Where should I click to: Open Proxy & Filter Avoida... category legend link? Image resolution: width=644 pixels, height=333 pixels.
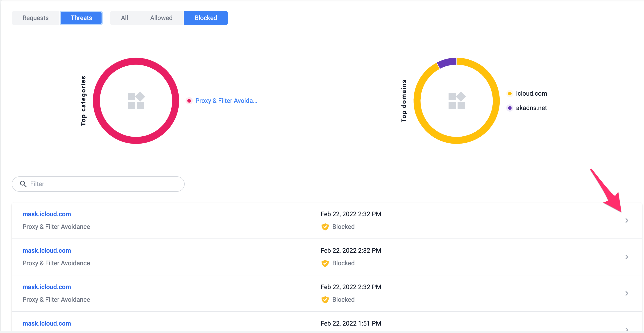[226, 101]
